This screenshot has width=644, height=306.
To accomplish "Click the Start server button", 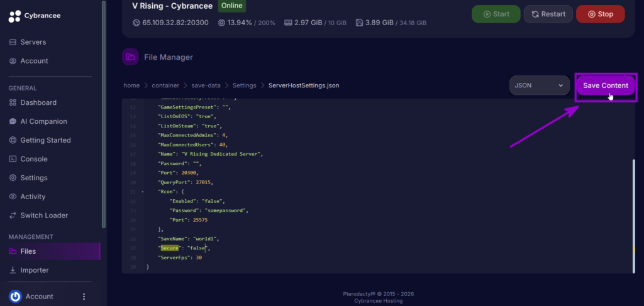I will (x=496, y=14).
